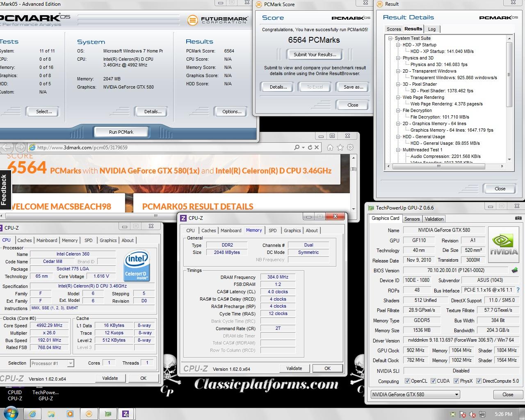Screen dimensions: 525x420
Task: Click the Options... button in PCMark05
Action: [232, 112]
